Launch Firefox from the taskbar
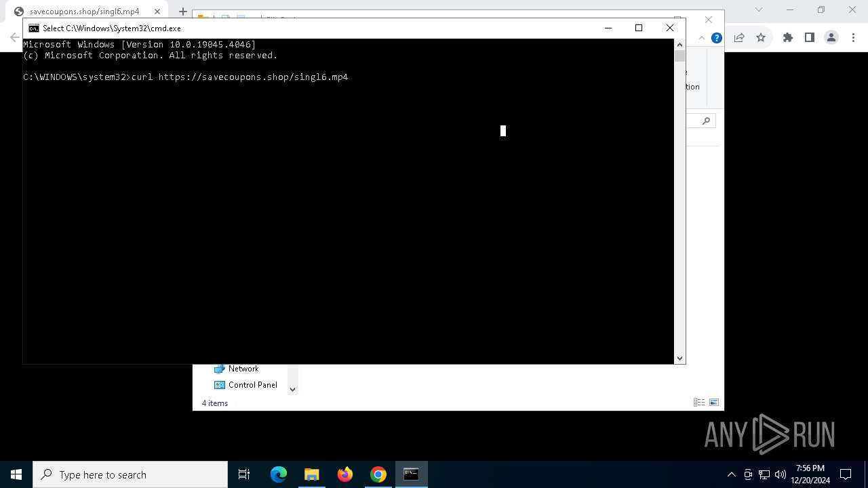Image resolution: width=868 pixels, height=488 pixels. click(x=345, y=474)
